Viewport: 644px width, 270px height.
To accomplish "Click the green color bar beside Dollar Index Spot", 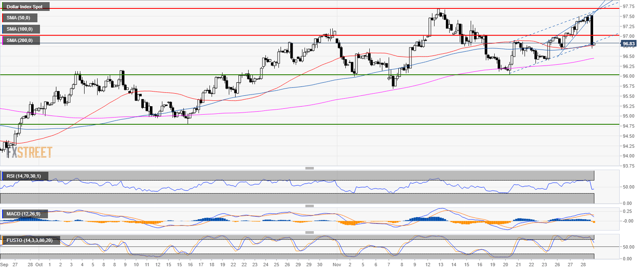I will coord(2,7).
